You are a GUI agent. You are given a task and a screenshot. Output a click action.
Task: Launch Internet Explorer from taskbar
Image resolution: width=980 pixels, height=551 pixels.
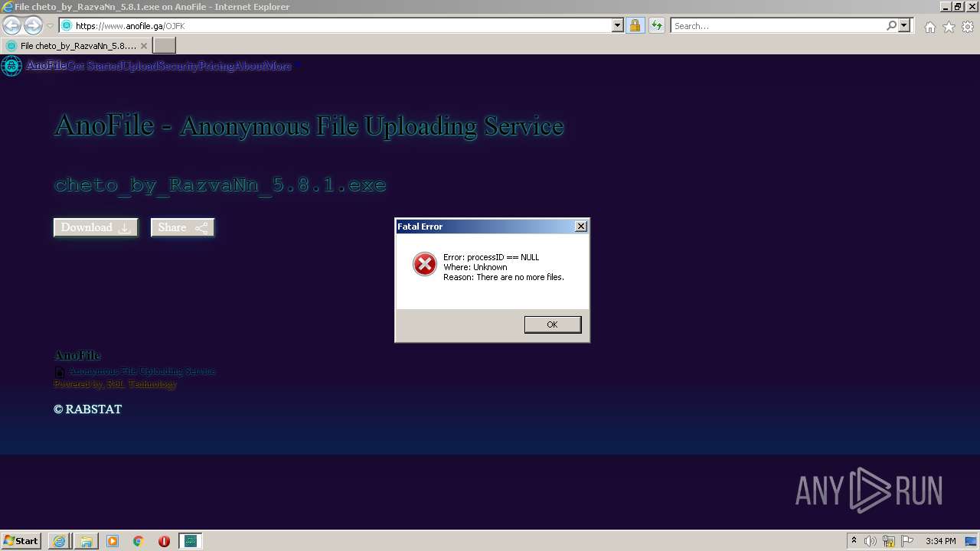[59, 541]
